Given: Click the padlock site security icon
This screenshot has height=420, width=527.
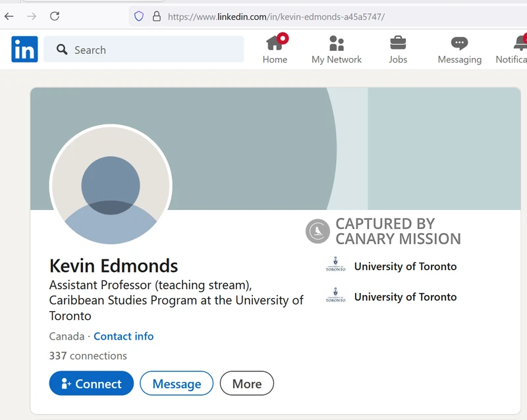Looking at the screenshot, I should pyautogui.click(x=157, y=16).
